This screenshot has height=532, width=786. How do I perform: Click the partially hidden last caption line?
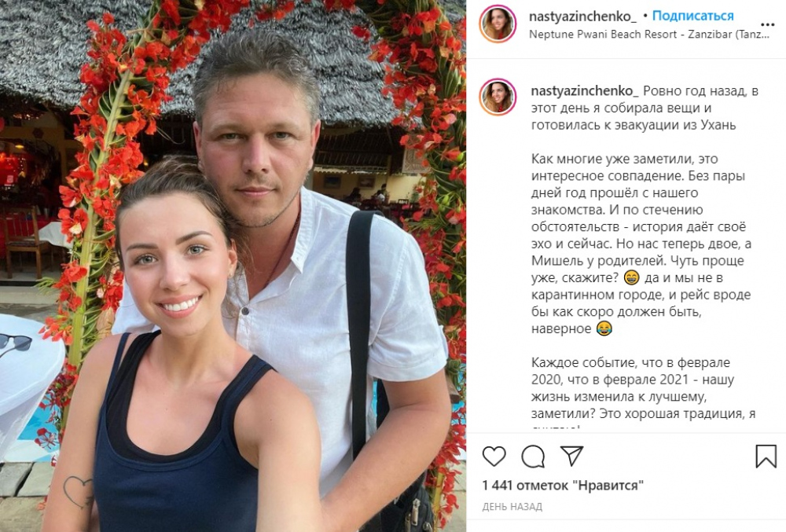point(556,428)
